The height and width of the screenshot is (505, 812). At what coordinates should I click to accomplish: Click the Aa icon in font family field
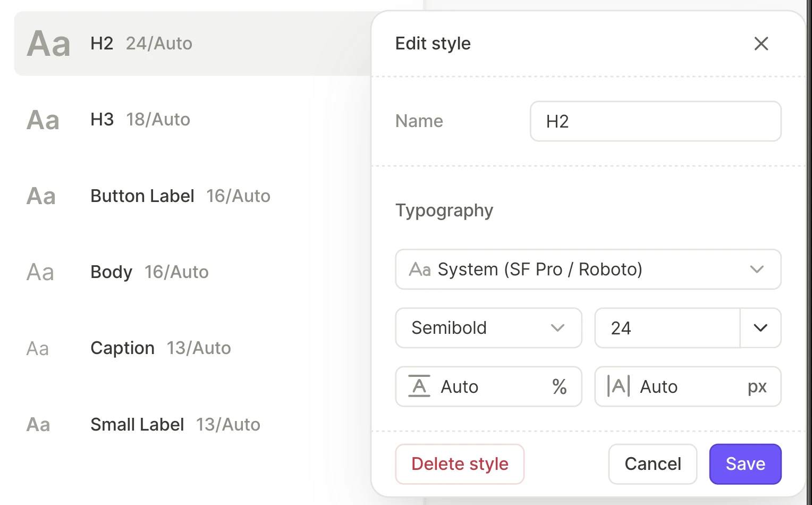pos(420,270)
